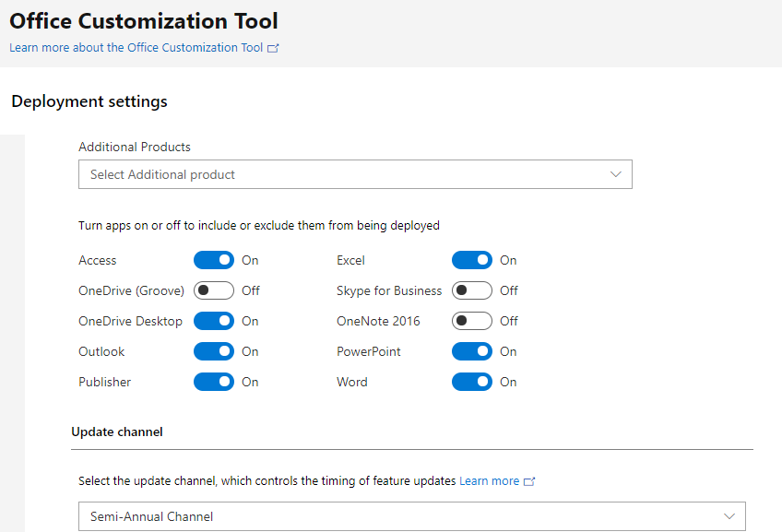
Task: Turn off the Access app toggle
Action: click(x=213, y=260)
